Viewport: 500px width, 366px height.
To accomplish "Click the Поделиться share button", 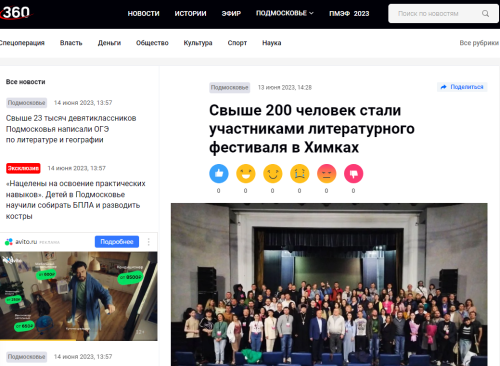I will (x=462, y=87).
